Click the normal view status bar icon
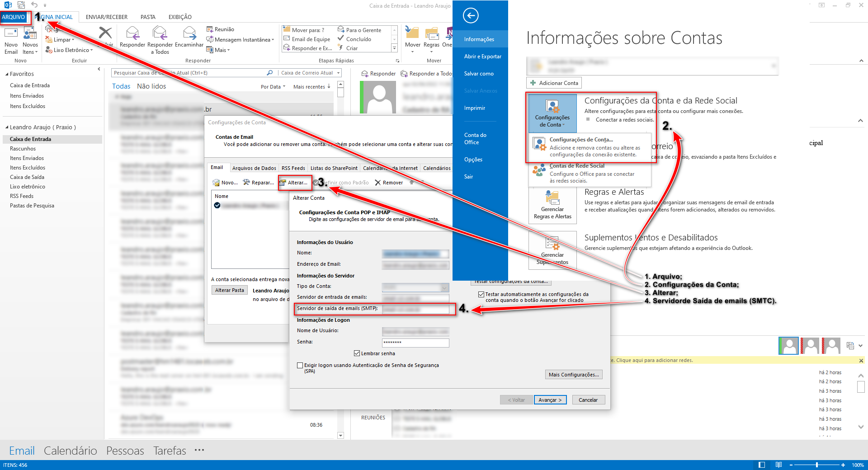 point(762,465)
